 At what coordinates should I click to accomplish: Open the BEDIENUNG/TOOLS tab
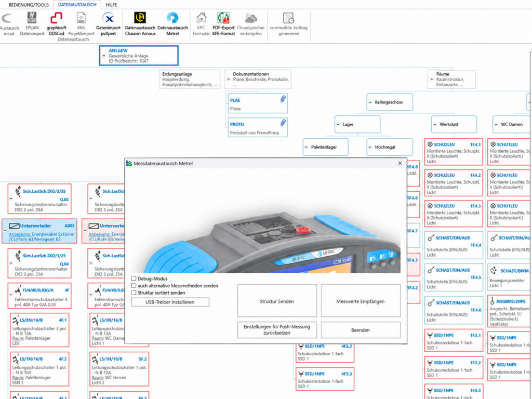[x=29, y=5]
